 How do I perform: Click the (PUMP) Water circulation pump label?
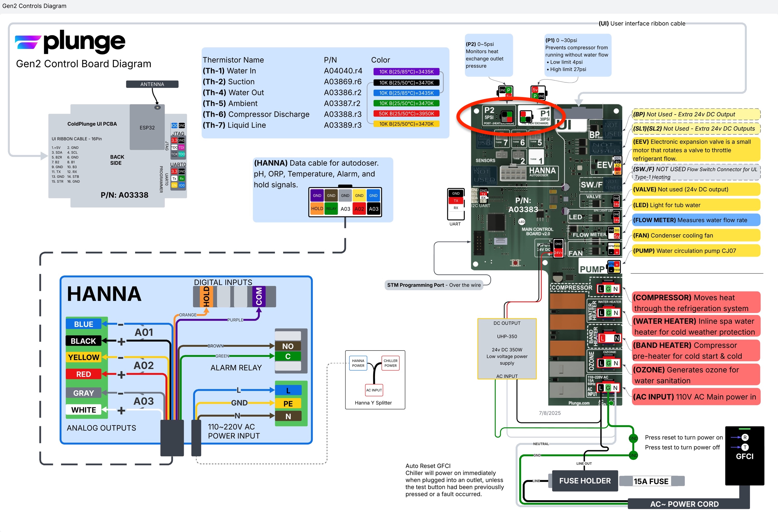pyautogui.click(x=696, y=251)
